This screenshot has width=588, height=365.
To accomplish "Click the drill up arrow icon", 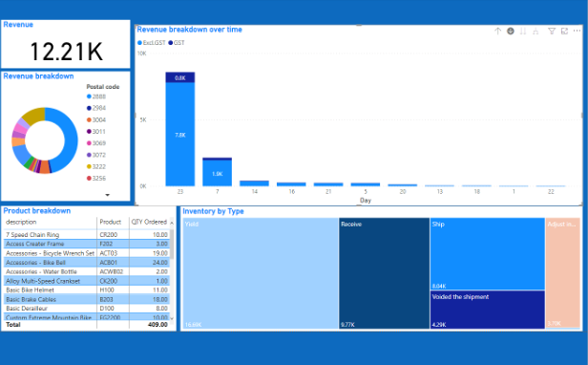I will [497, 32].
